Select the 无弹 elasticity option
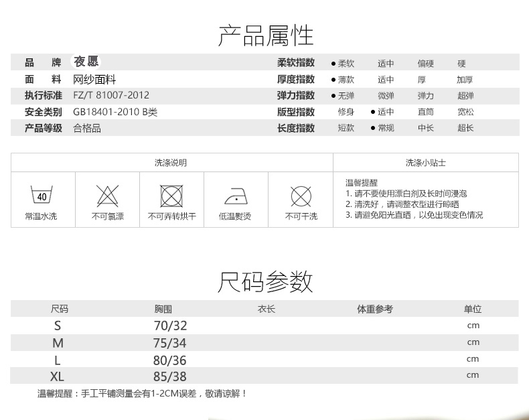The height and width of the screenshot is (420, 529). [x=346, y=96]
